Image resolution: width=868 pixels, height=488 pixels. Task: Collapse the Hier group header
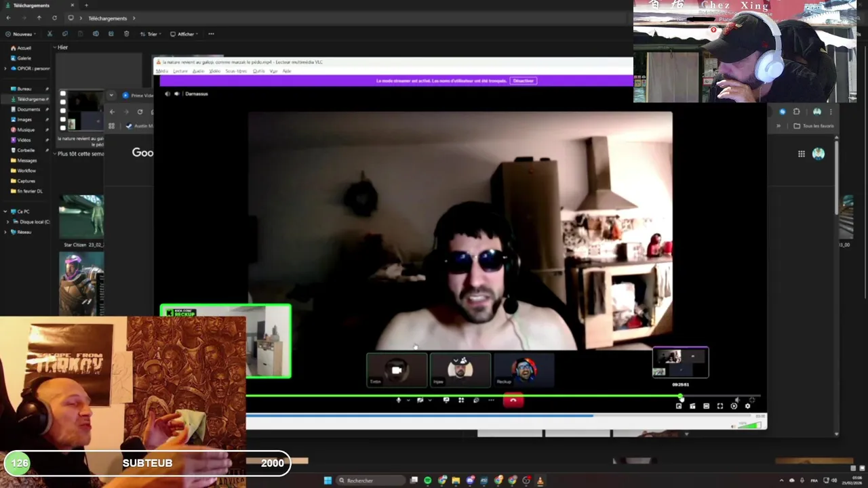tap(55, 47)
